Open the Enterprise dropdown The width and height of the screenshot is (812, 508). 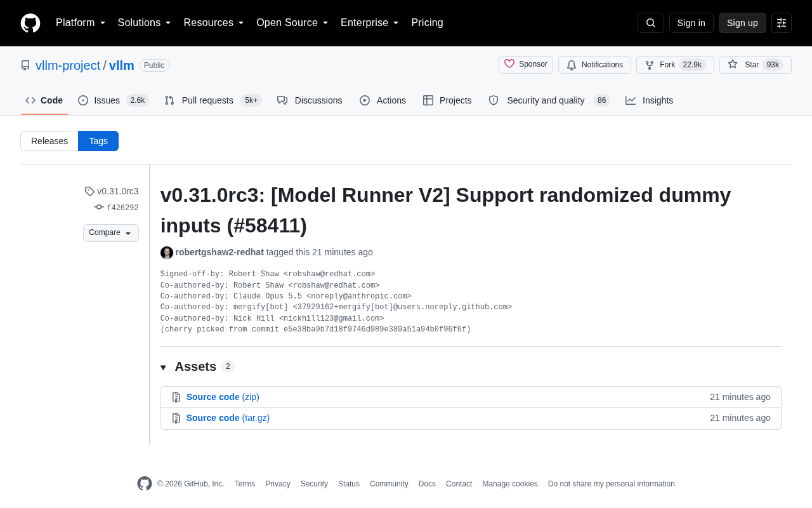[x=370, y=23]
